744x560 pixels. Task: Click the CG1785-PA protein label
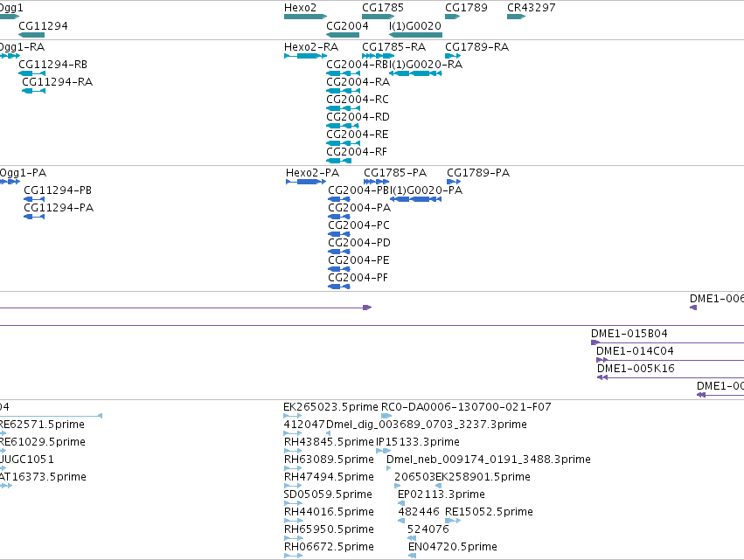coord(395,173)
